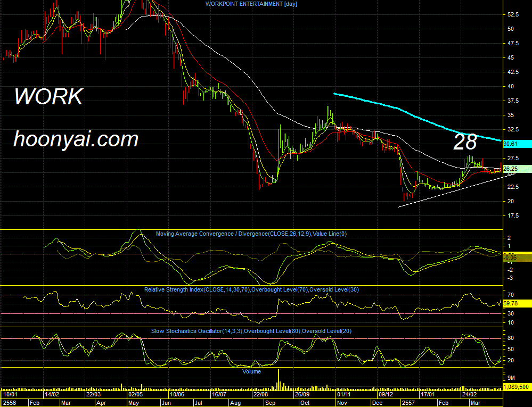Click the 32.5 price axis label
This screenshot has height=407, width=532.
tap(513, 129)
